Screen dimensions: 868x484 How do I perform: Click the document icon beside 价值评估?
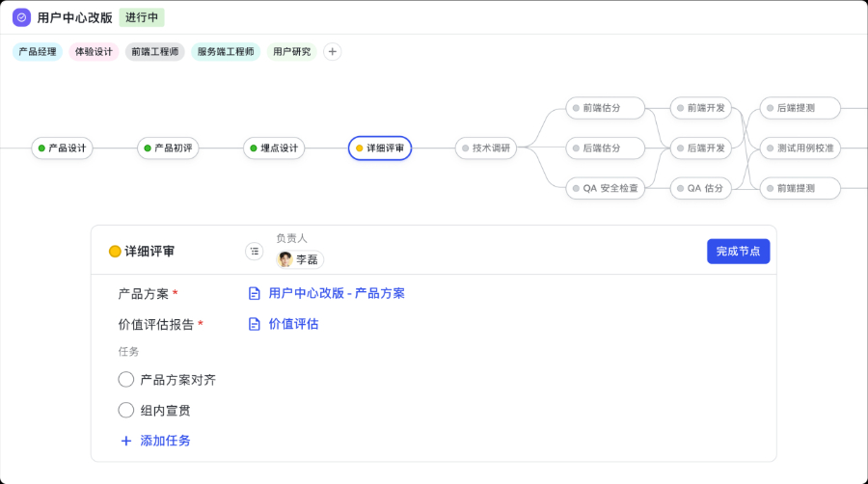pos(255,324)
